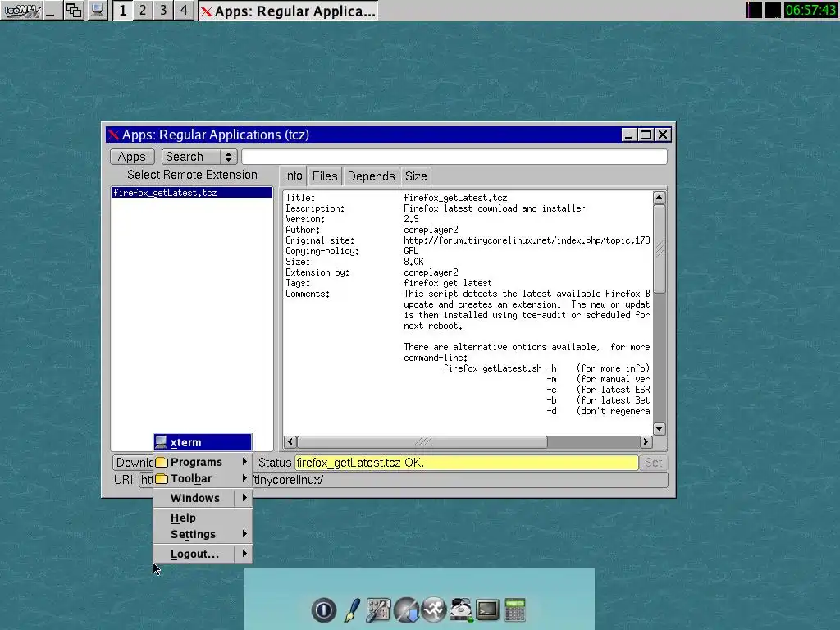Image resolution: width=840 pixels, height=630 pixels.
Task: Open the Apps download-arrow icon in the dock
Action: (x=407, y=609)
